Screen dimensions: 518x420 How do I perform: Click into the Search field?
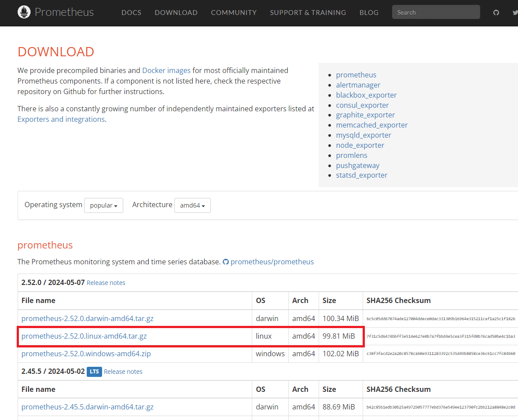(436, 12)
